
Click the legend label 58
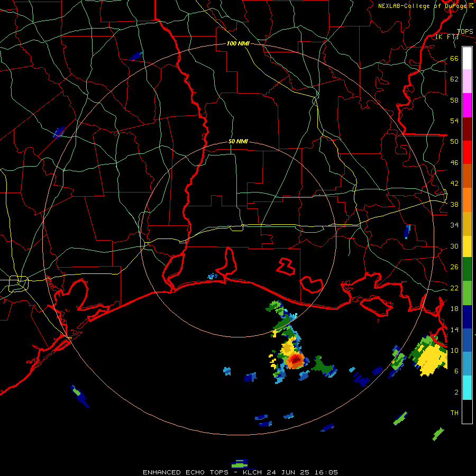click(454, 100)
